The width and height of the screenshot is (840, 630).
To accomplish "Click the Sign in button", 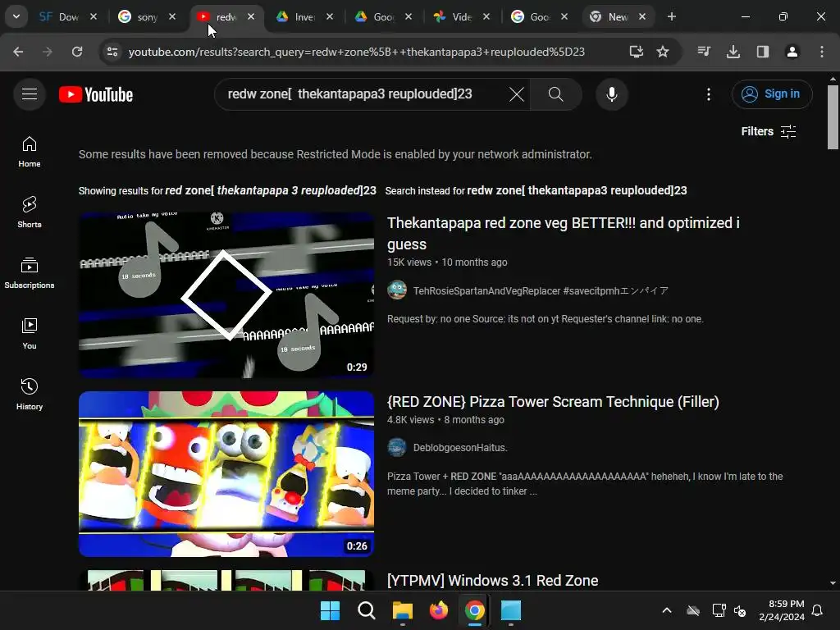I will tap(771, 94).
